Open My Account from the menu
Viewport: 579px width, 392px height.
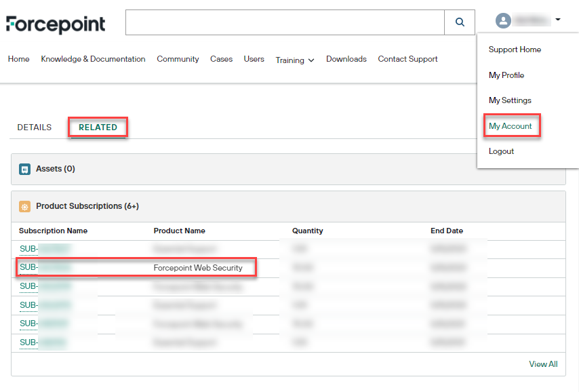point(512,125)
